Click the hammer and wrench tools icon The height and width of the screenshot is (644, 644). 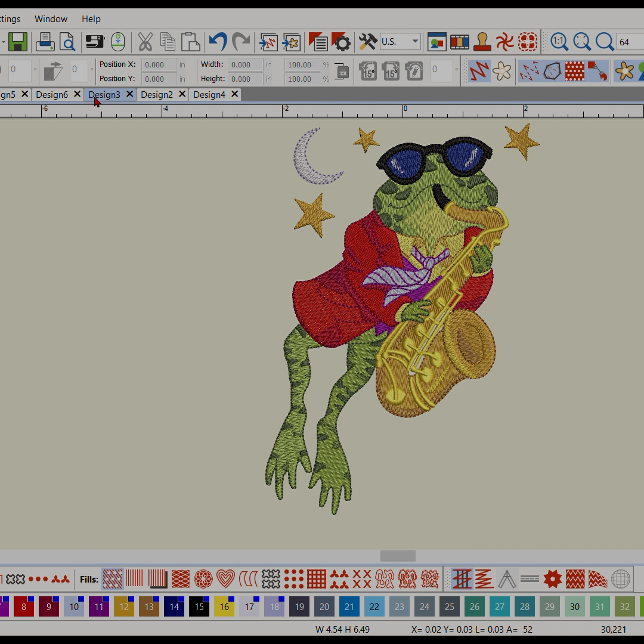pos(367,42)
